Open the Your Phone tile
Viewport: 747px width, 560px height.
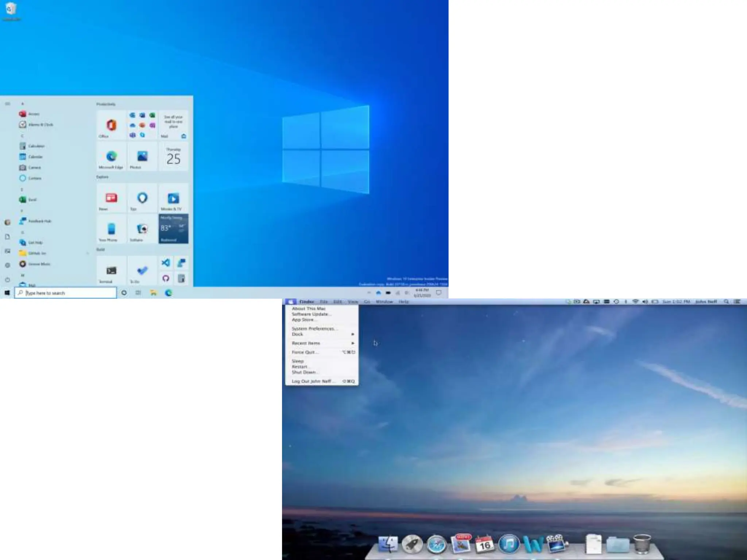tap(111, 229)
